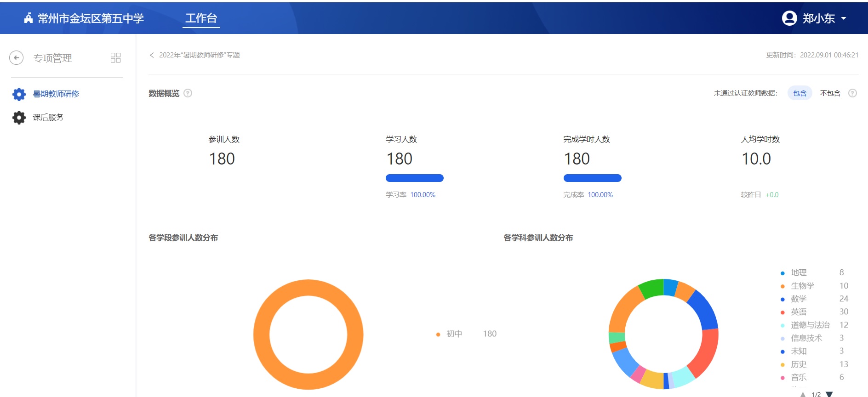
Task: Select 包含 for uncertified teacher data
Action: (800, 93)
